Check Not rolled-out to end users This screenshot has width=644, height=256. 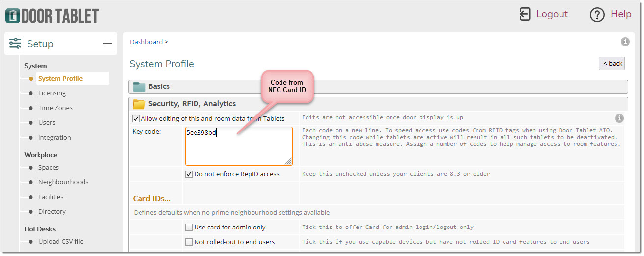189,242
